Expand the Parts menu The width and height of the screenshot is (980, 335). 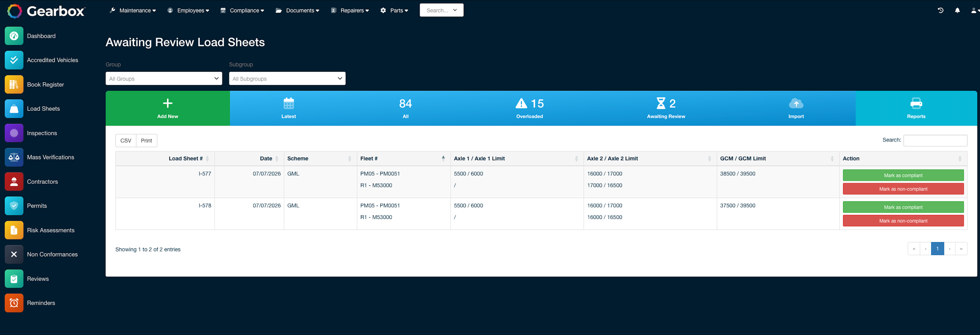click(394, 11)
